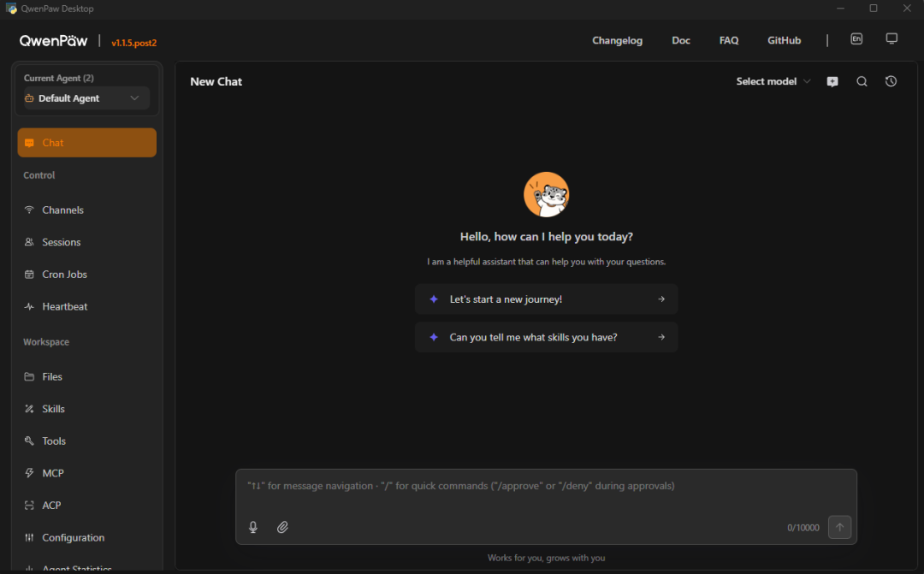Click the new chat icon beside Select model

[x=832, y=81]
